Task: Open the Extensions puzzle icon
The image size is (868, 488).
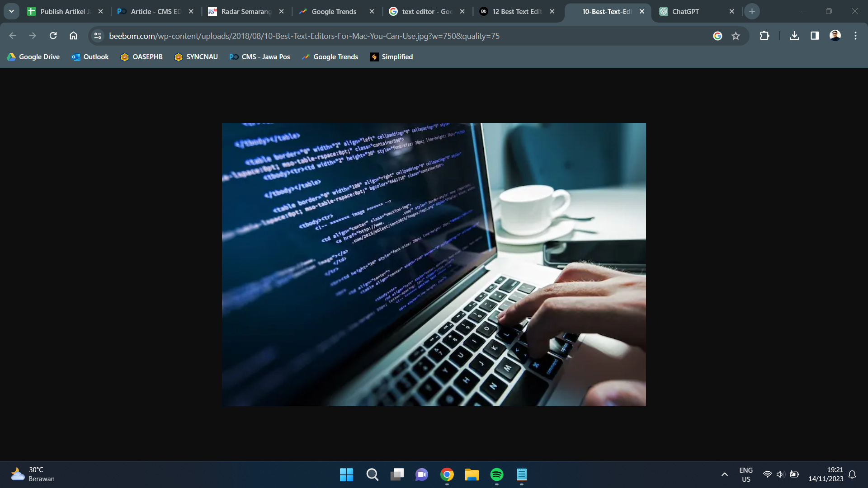Action: [x=764, y=36]
